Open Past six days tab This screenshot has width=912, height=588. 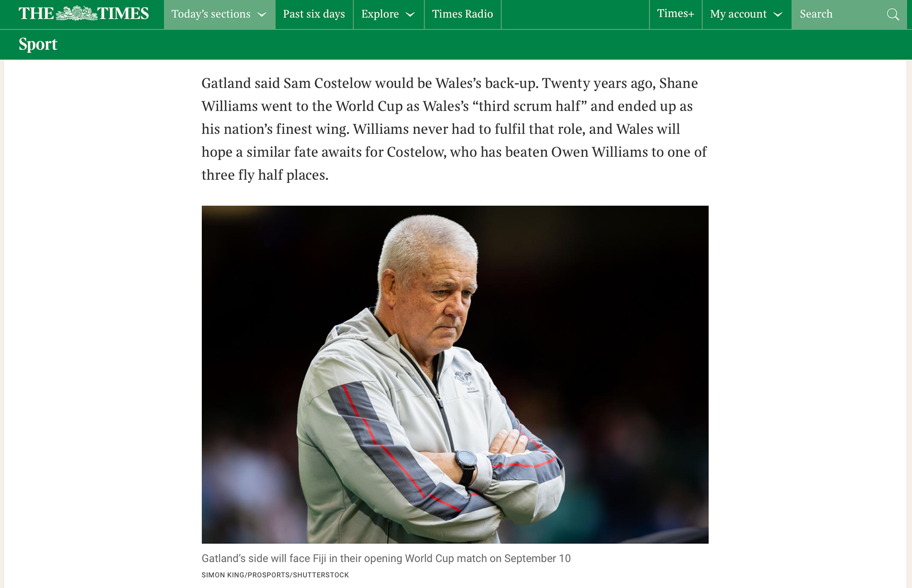tap(314, 14)
